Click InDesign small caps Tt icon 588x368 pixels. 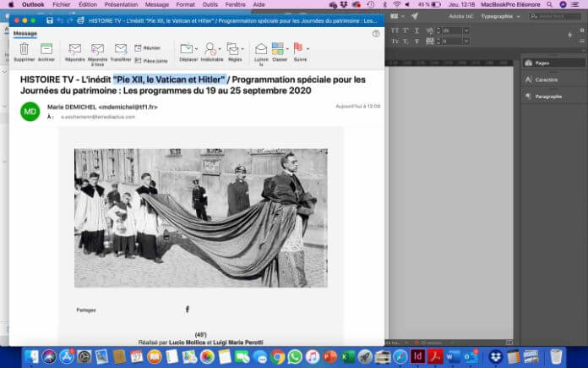click(395, 41)
